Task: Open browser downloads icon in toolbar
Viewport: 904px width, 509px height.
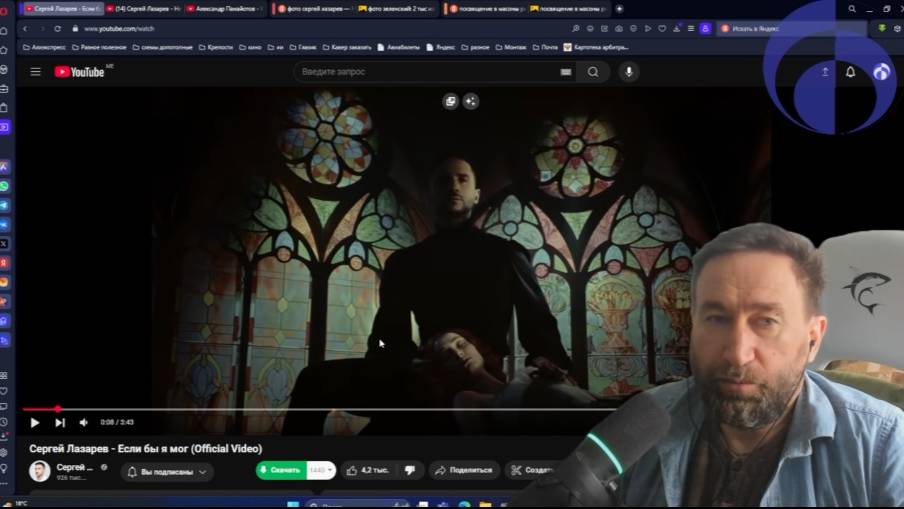Action: [676, 28]
